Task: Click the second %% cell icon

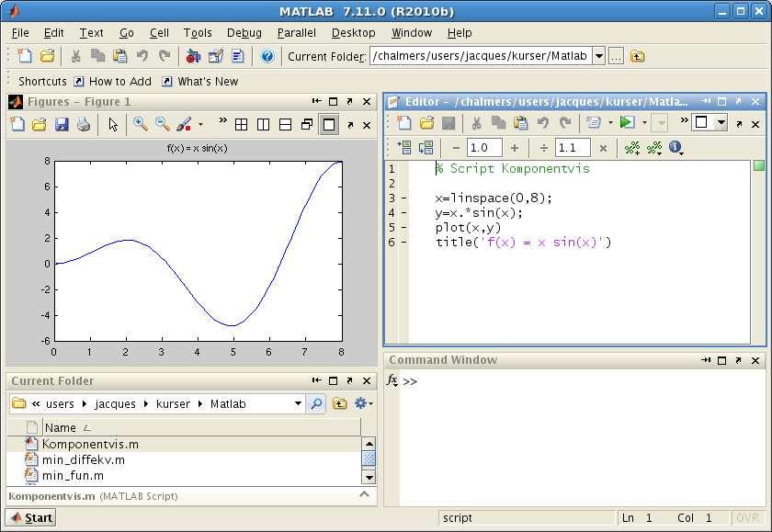Action: (x=654, y=148)
